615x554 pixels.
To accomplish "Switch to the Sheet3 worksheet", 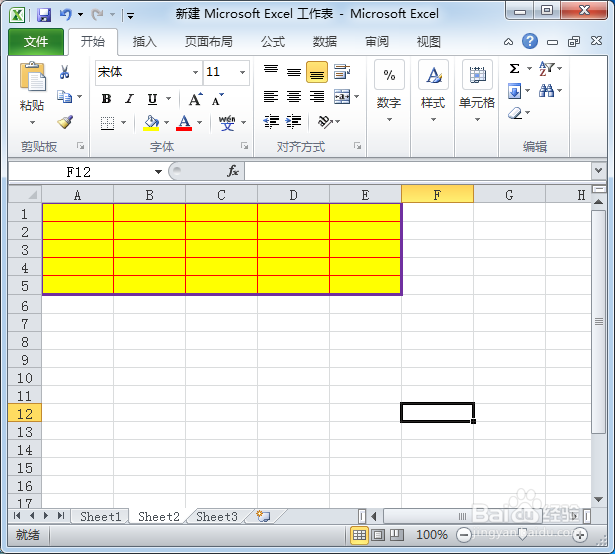I will (x=217, y=517).
